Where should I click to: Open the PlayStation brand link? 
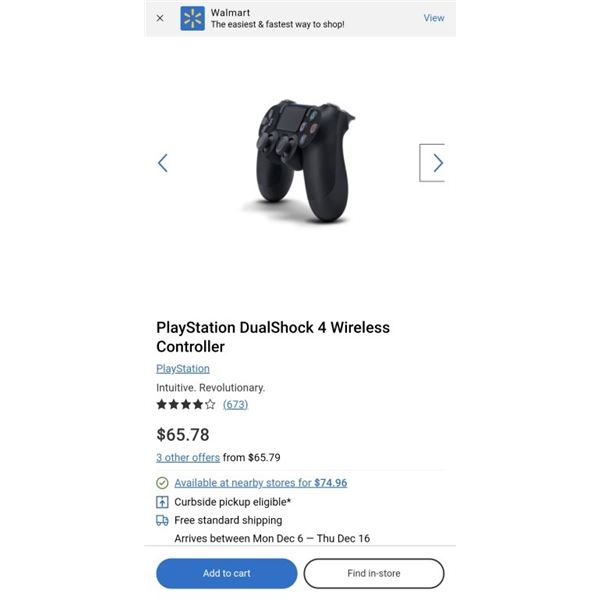point(183,369)
